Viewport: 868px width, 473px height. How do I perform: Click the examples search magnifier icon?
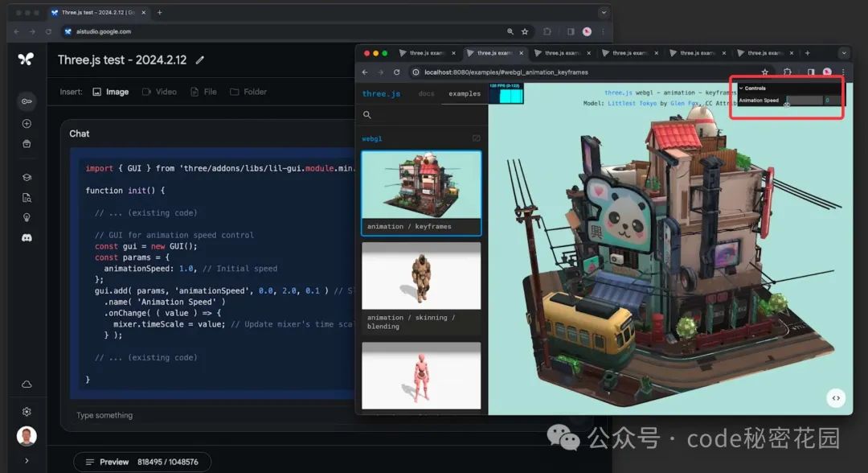coord(367,115)
